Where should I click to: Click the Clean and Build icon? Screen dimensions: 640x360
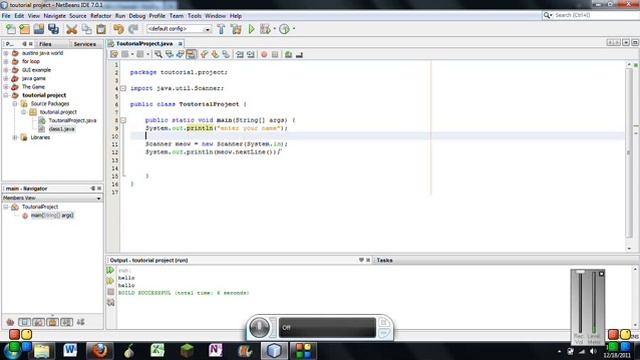[x=236, y=29]
